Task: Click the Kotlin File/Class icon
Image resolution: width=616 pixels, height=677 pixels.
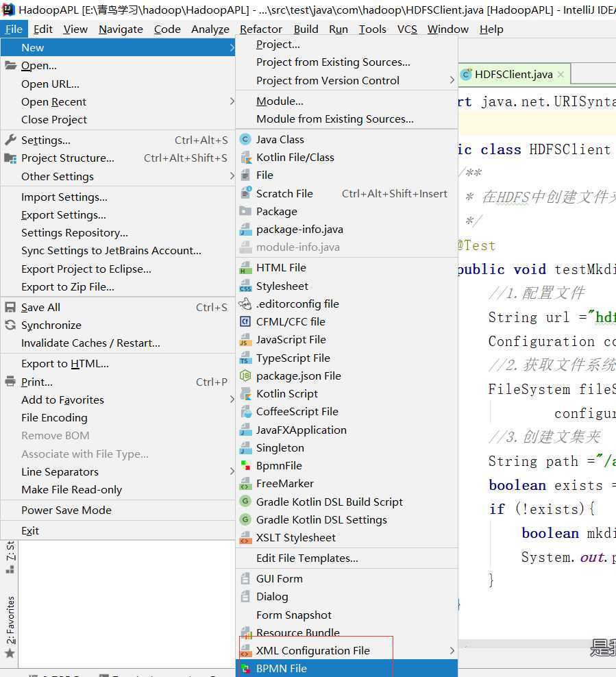Action: [245, 158]
